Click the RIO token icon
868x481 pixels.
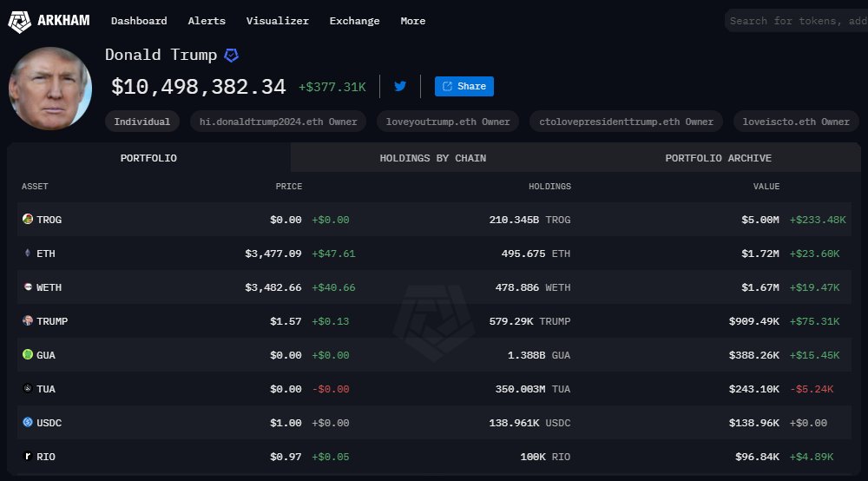pyautogui.click(x=27, y=456)
